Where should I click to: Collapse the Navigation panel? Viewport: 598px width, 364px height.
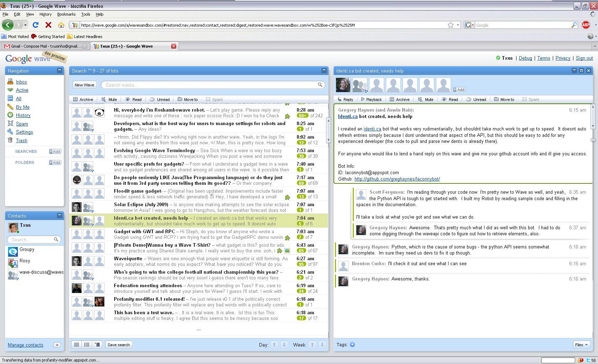[x=59, y=70]
